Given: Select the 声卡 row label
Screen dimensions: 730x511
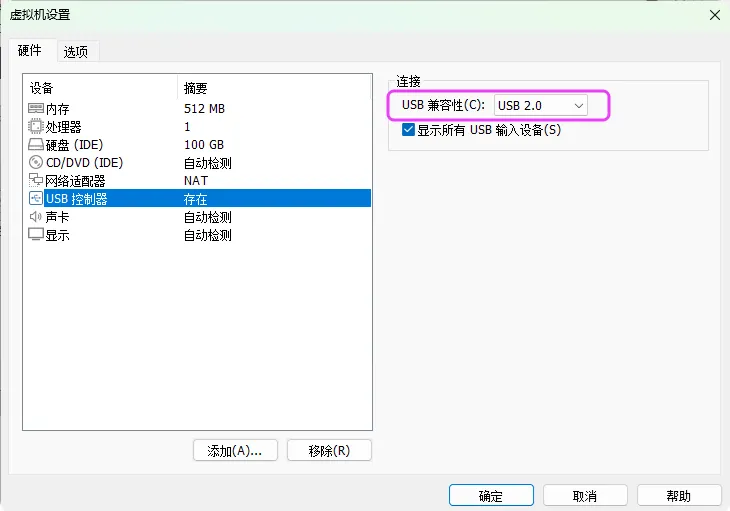Looking at the screenshot, I should pyautogui.click(x=58, y=217).
